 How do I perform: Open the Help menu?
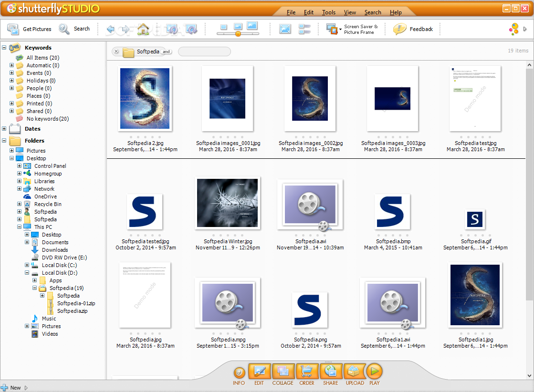click(396, 12)
